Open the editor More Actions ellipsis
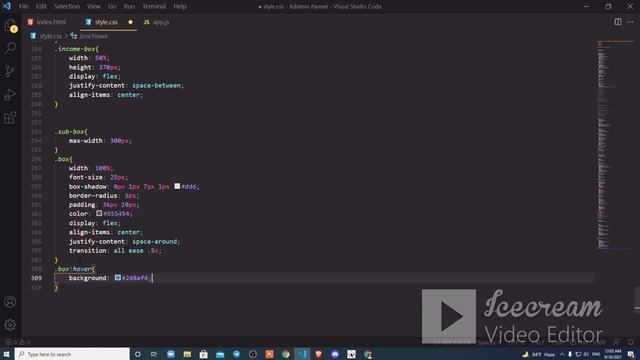Image resolution: width=640 pixels, height=360 pixels. [x=630, y=22]
